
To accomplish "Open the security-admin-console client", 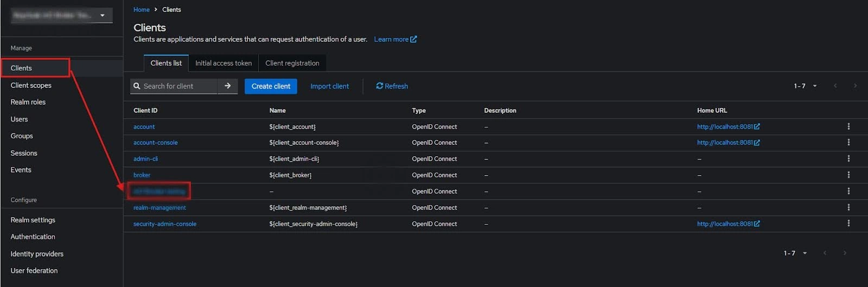I will coord(165,224).
